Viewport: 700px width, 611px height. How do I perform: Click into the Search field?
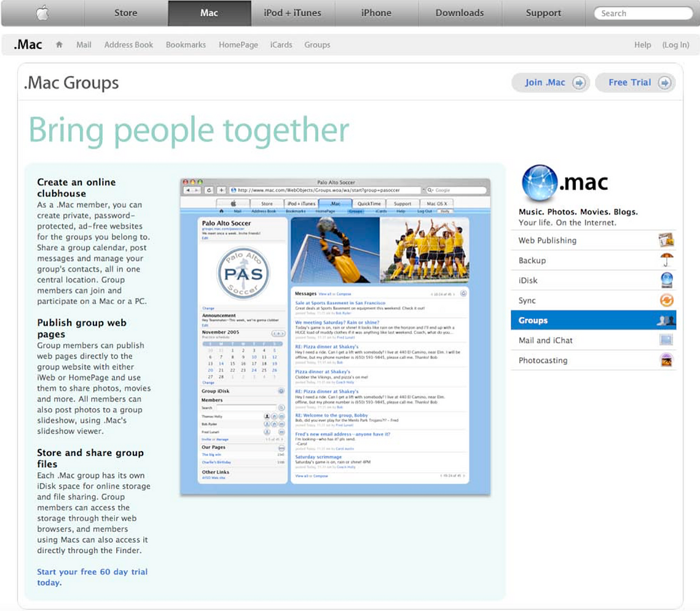pos(643,14)
